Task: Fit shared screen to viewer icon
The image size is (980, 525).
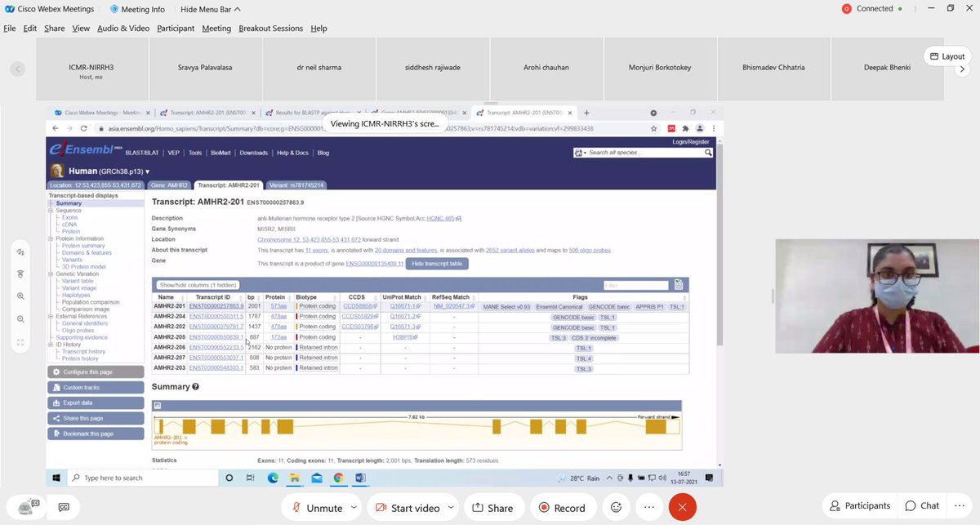Action: [20, 342]
